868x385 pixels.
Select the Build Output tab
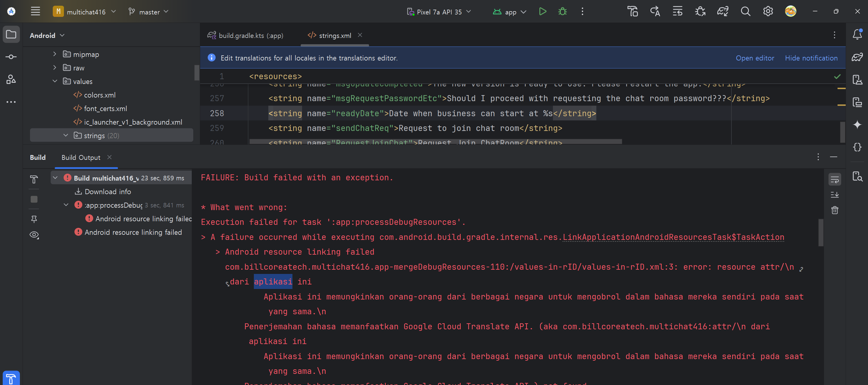[x=81, y=157]
